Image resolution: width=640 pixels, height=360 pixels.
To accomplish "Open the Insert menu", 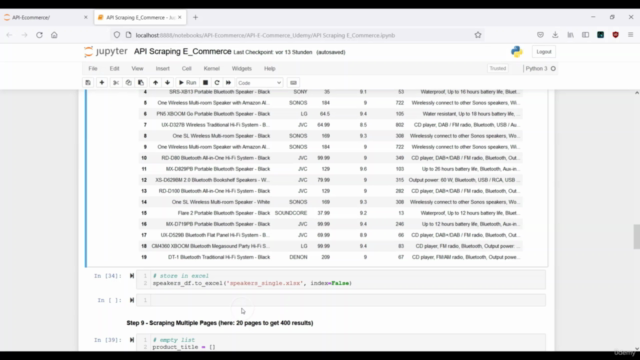I will (x=162, y=69).
